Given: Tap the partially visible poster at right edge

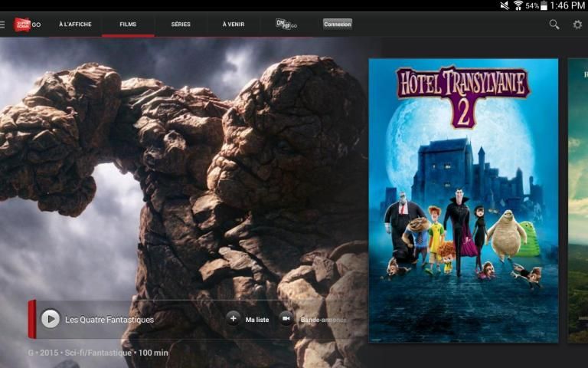Looking at the screenshot, I should point(578,200).
